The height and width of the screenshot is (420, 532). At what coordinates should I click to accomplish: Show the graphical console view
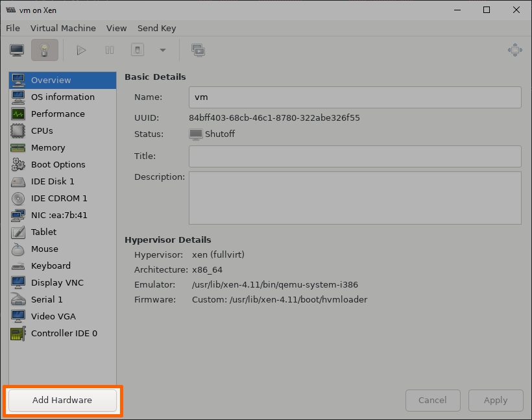tap(17, 50)
